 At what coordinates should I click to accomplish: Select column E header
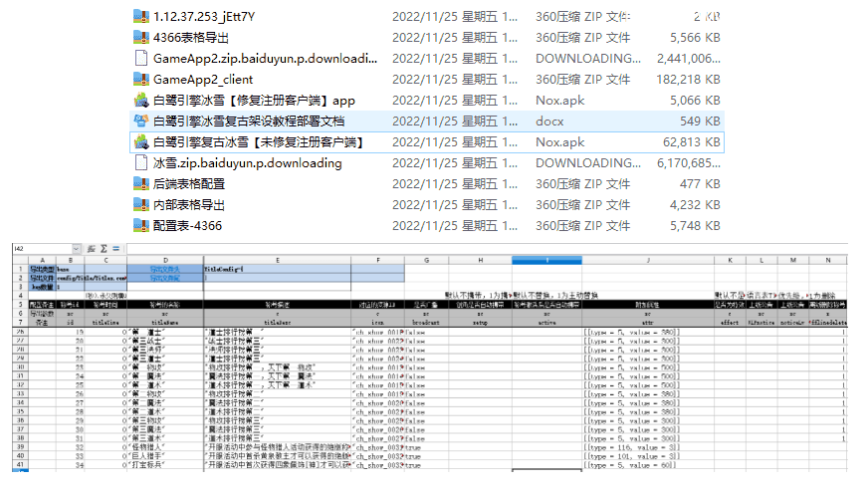click(276, 260)
